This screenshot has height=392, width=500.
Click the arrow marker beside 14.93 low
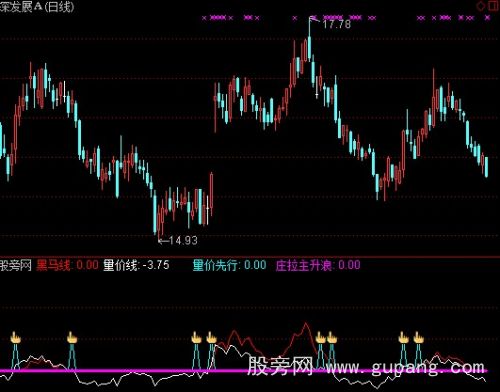pos(163,241)
